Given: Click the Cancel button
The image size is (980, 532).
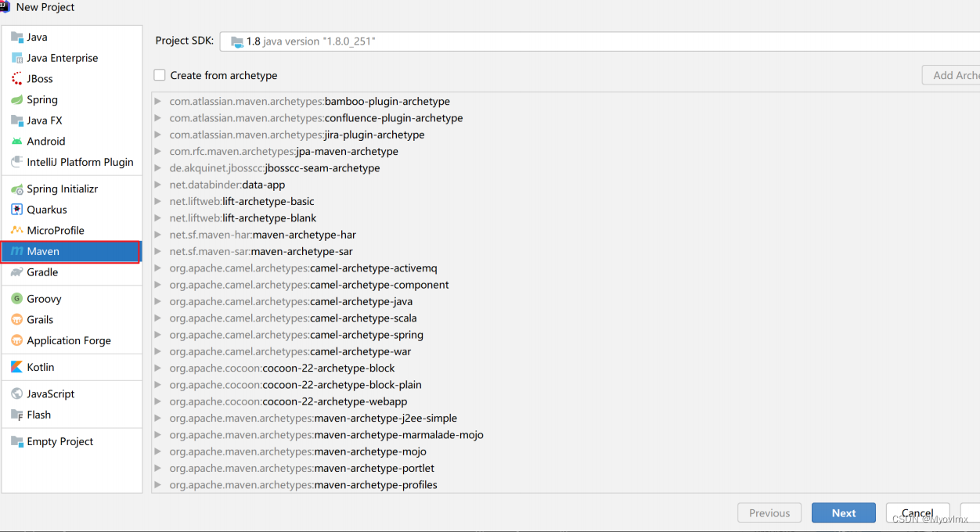Looking at the screenshot, I should [x=917, y=513].
